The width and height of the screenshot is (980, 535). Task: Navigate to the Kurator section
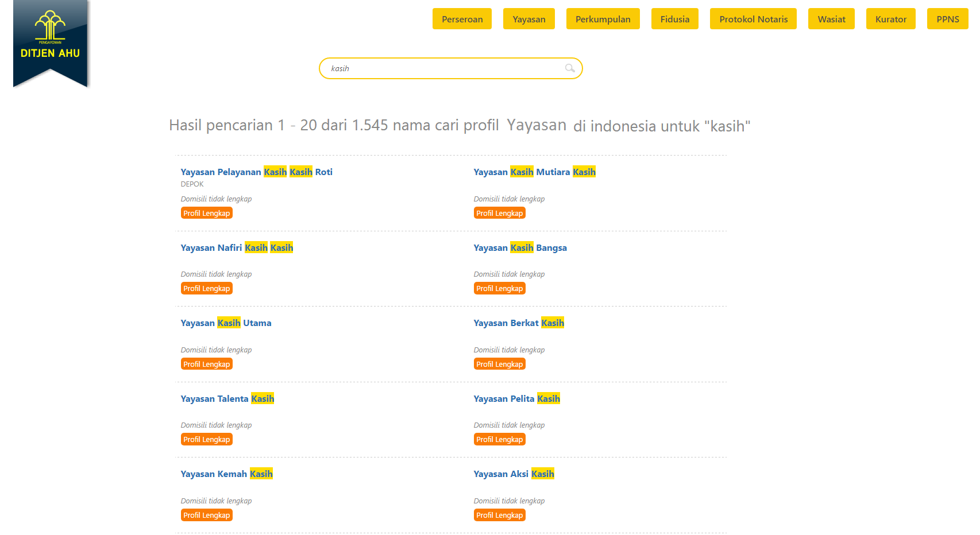pos(890,19)
